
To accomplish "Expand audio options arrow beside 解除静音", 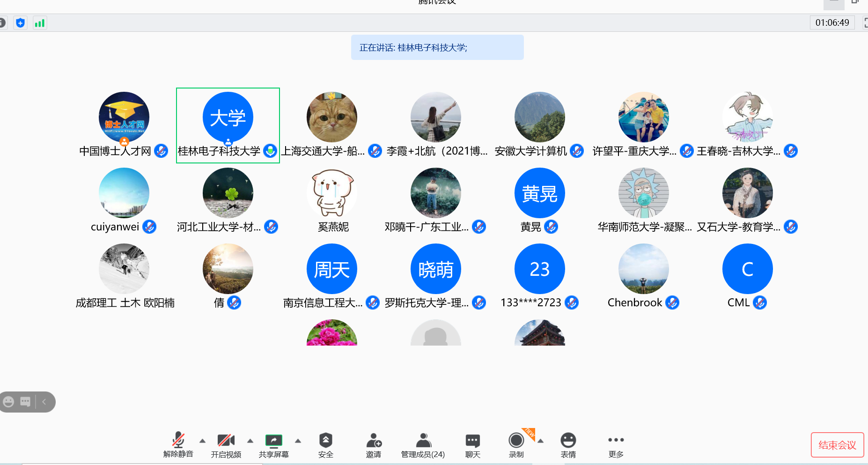I will pyautogui.click(x=202, y=441).
